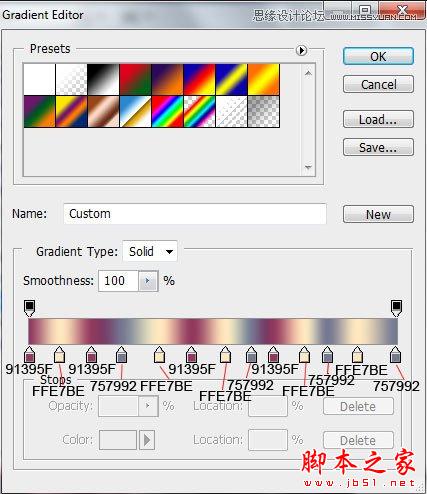The height and width of the screenshot is (494, 427).
Task: Select the first FFE7BE cream color stop
Action: point(59,355)
